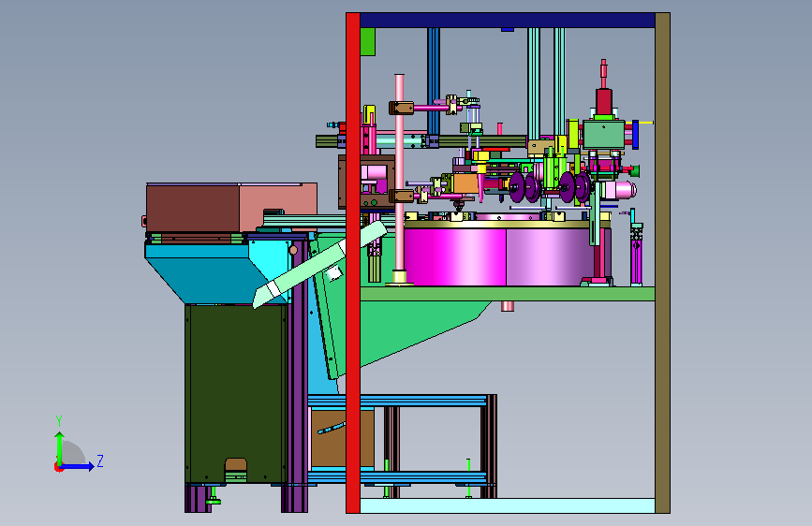Select the dark green cabinet panel
This screenshot has width=812, height=526.
click(236, 393)
